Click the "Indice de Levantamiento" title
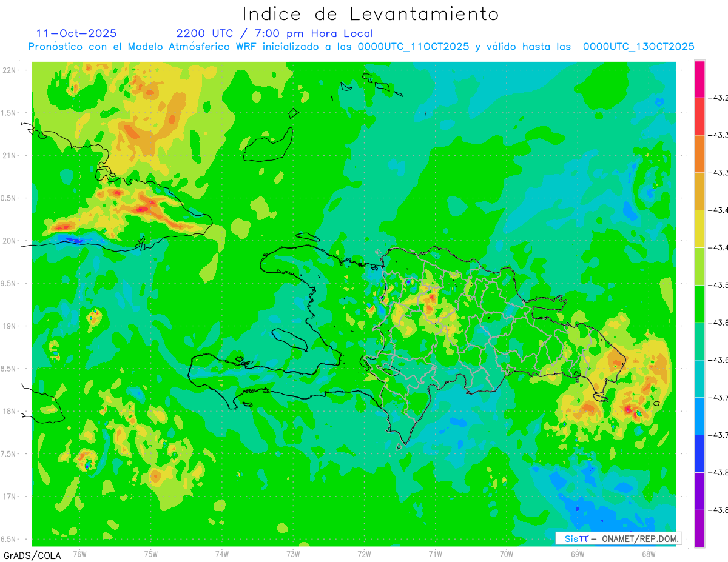The width and height of the screenshot is (728, 562). point(371,14)
